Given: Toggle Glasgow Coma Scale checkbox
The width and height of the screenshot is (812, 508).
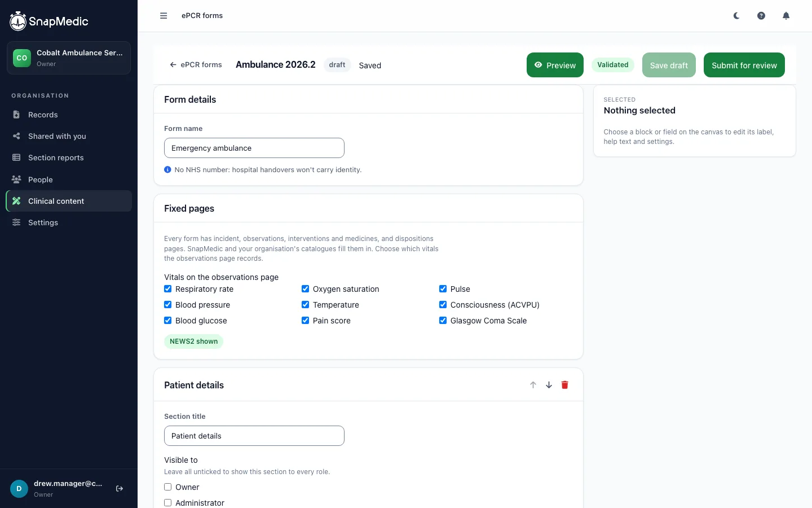Looking at the screenshot, I should click(443, 321).
